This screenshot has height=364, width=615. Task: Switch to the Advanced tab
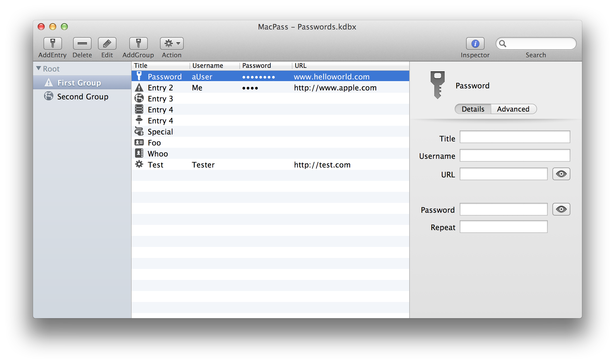coord(513,109)
